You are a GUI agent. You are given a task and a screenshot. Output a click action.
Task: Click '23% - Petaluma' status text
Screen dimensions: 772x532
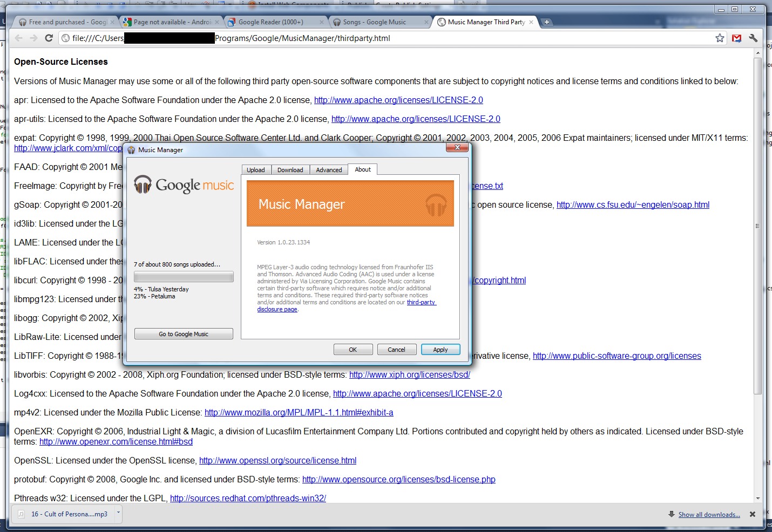[x=154, y=296]
